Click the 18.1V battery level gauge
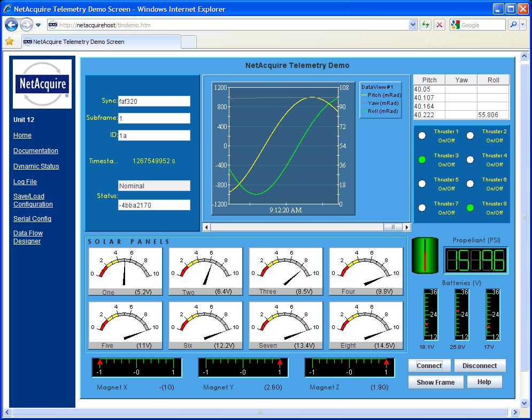Image resolution: width=532 pixels, height=420 pixels. tap(431, 315)
